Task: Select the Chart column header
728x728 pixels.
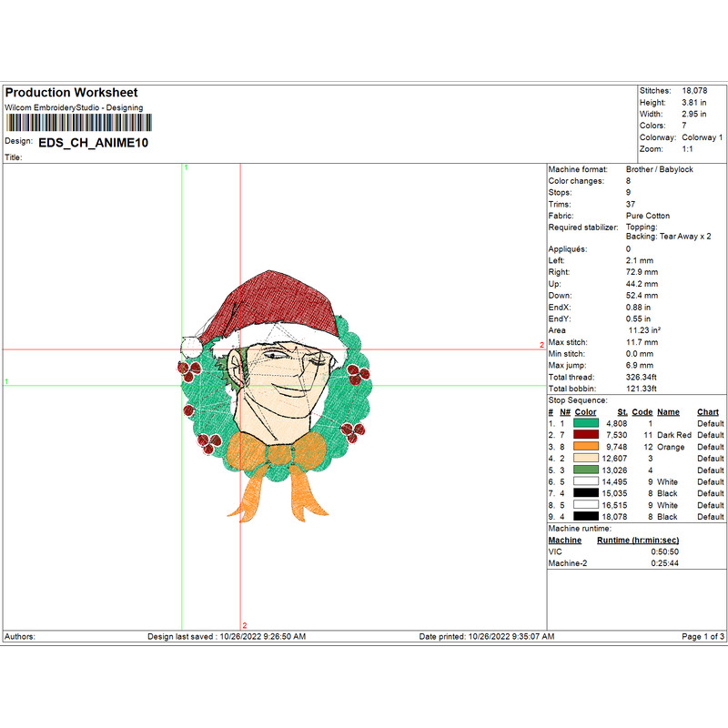Action: point(708,412)
